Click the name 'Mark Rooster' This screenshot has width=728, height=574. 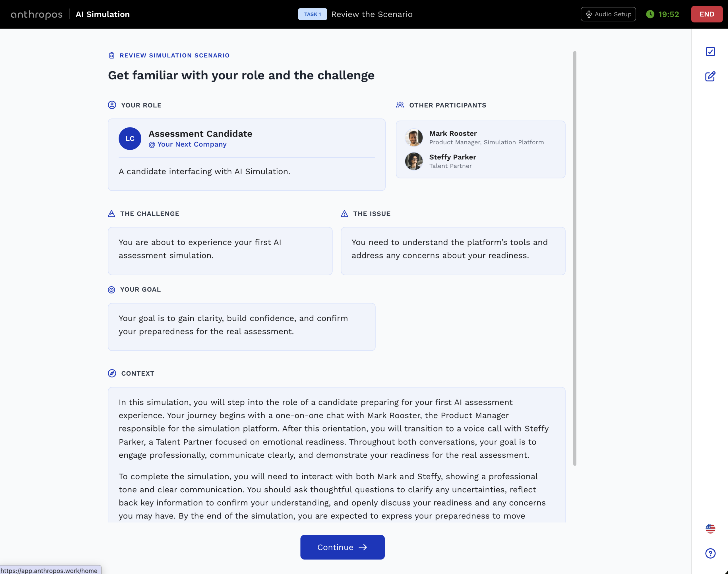pos(453,133)
